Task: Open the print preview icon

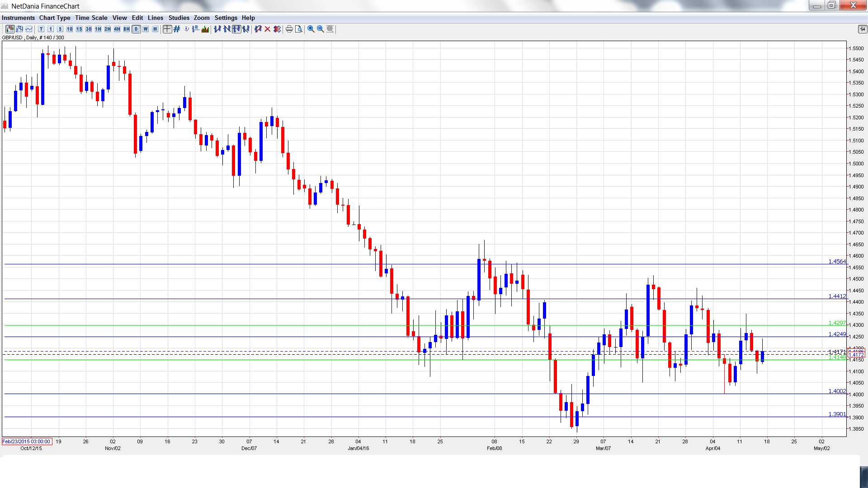Action: [298, 29]
